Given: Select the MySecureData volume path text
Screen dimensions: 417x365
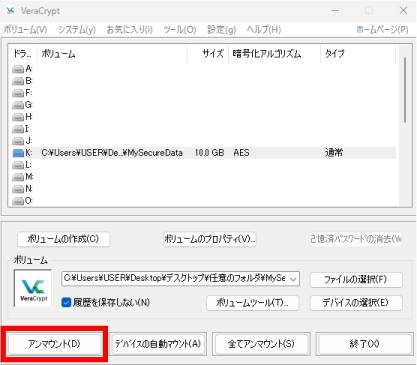Looking at the screenshot, I should pos(112,153).
